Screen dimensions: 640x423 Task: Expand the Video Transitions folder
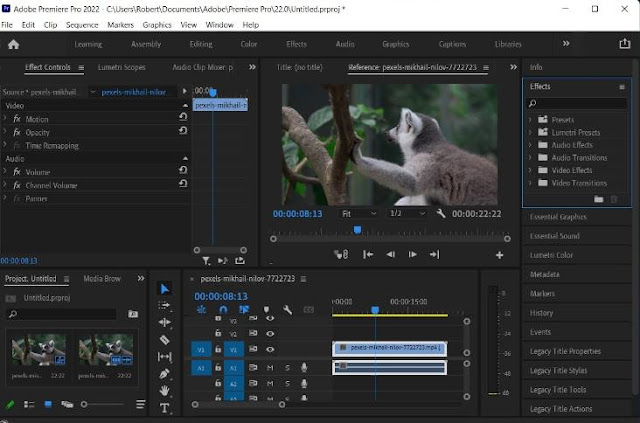pos(530,183)
